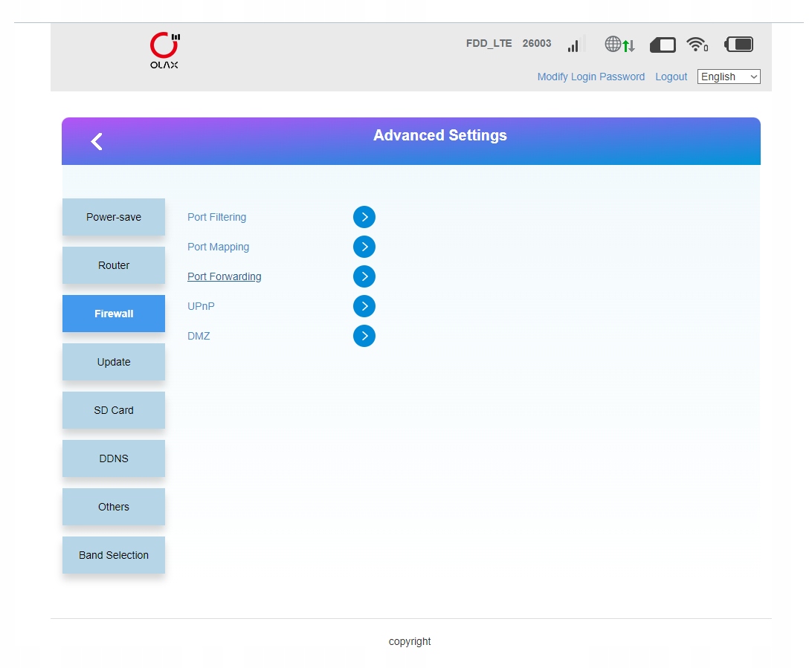The width and height of the screenshot is (812, 668).
Task: Click the 26003 operator code text
Action: tap(537, 43)
